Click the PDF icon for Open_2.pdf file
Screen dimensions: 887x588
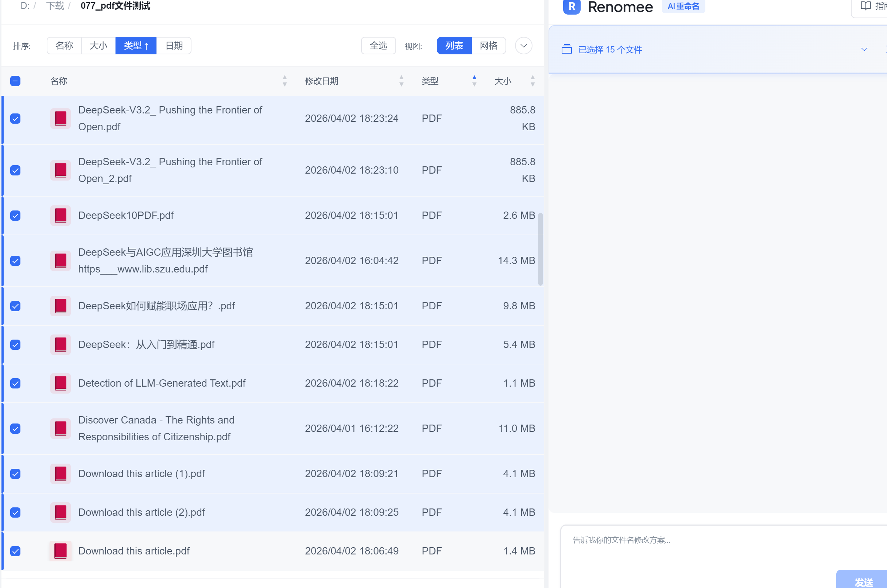click(60, 170)
